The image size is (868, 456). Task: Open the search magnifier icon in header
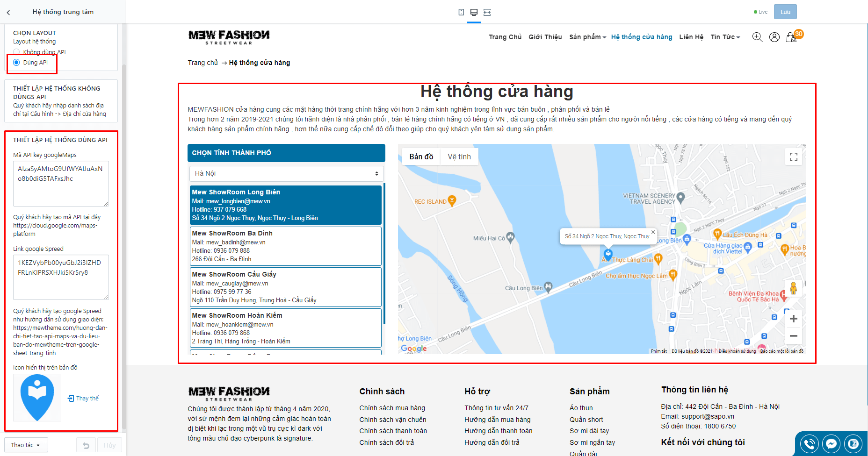pos(757,37)
